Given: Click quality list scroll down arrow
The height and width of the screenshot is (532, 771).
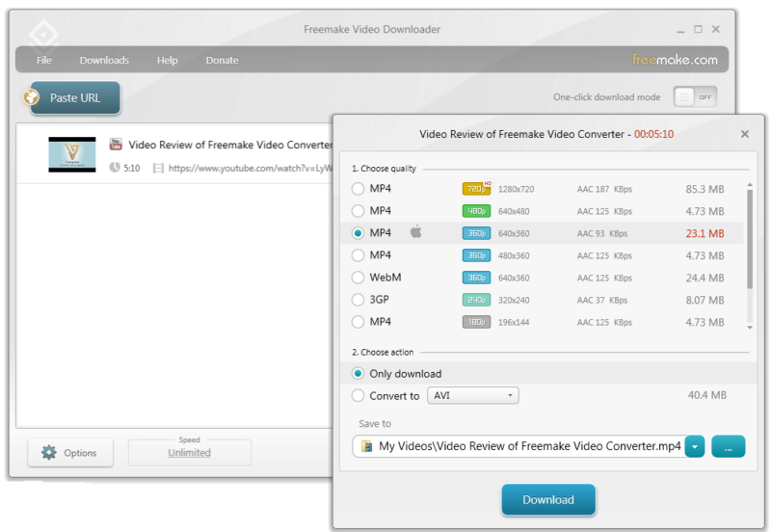Looking at the screenshot, I should [750, 327].
